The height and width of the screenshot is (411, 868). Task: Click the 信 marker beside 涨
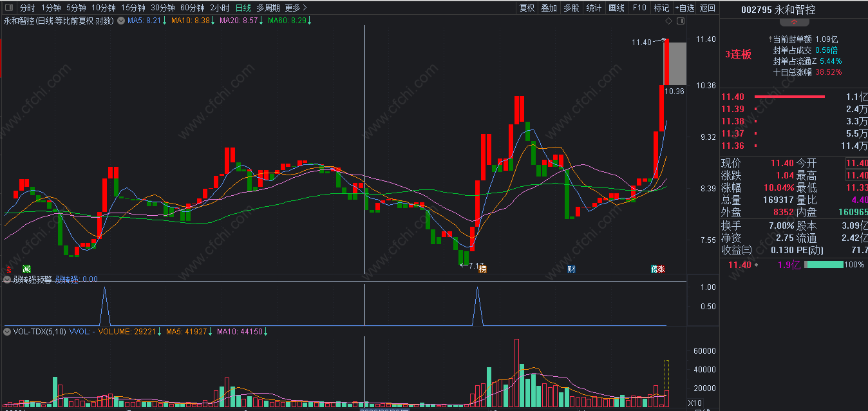pos(654,269)
